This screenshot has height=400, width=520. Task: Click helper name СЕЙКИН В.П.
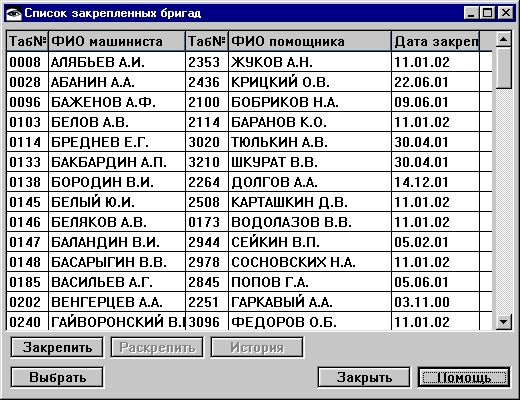coord(275,242)
